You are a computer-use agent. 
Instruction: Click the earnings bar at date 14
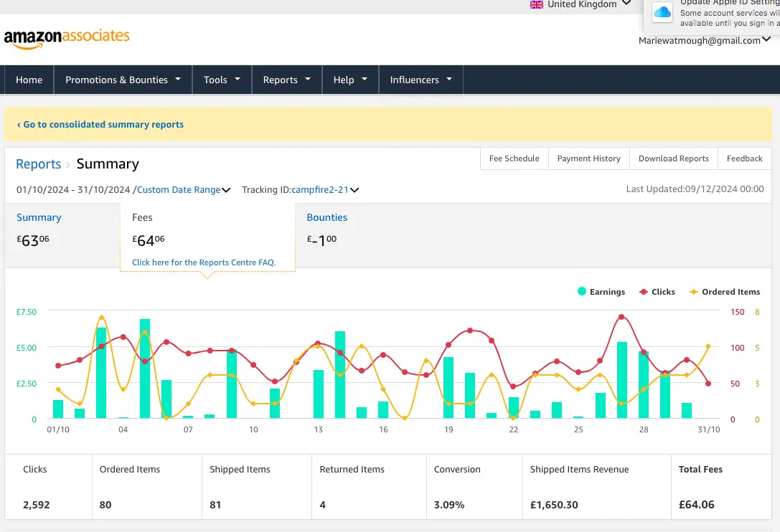(x=340, y=374)
